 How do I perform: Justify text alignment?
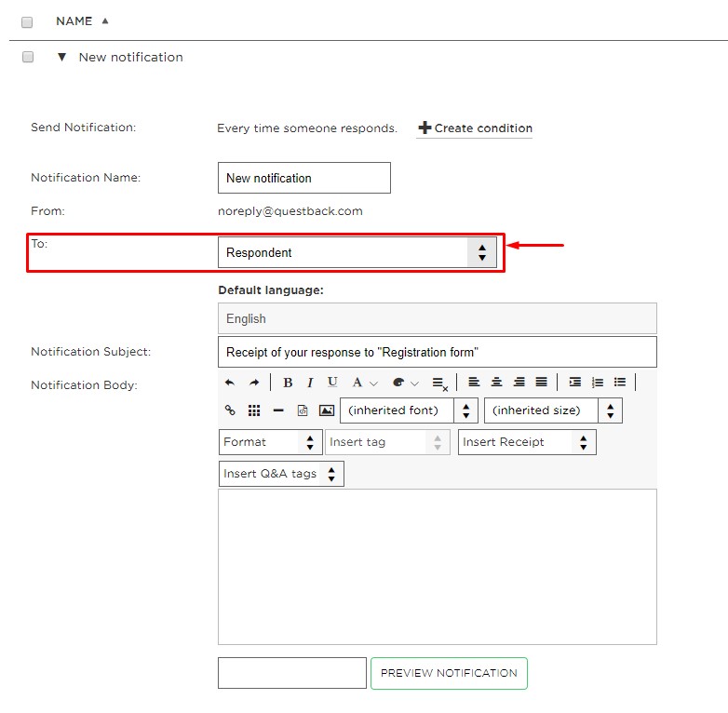(542, 382)
